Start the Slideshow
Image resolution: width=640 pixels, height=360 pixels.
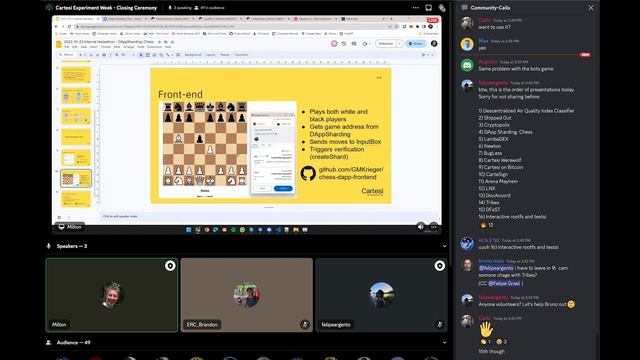pyautogui.click(x=386, y=44)
